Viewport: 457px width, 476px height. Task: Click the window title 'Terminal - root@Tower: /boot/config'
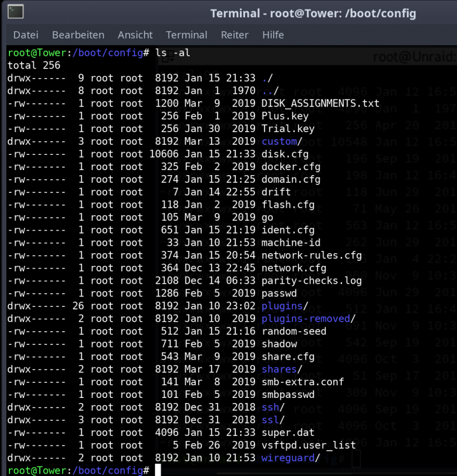point(313,13)
